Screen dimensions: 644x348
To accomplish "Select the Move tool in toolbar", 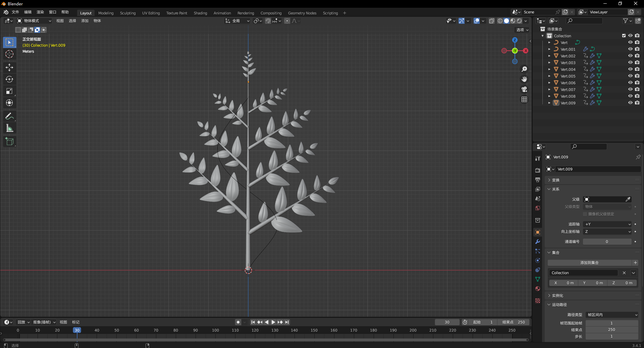I will click(x=9, y=67).
